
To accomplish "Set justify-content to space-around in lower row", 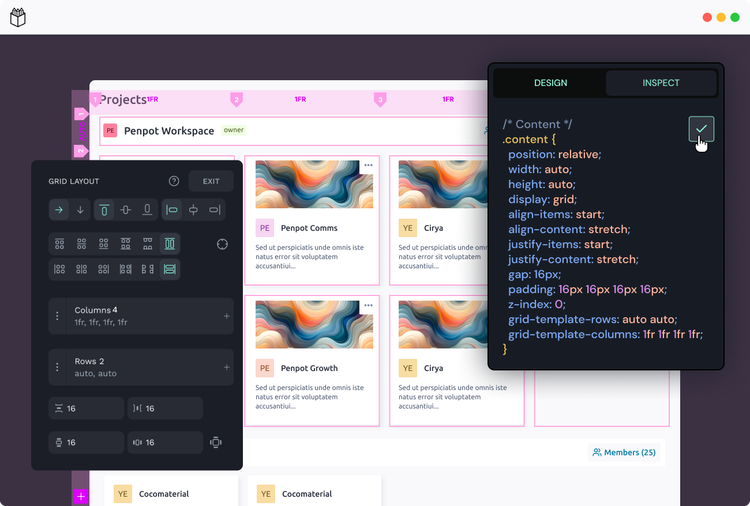I will [x=147, y=269].
